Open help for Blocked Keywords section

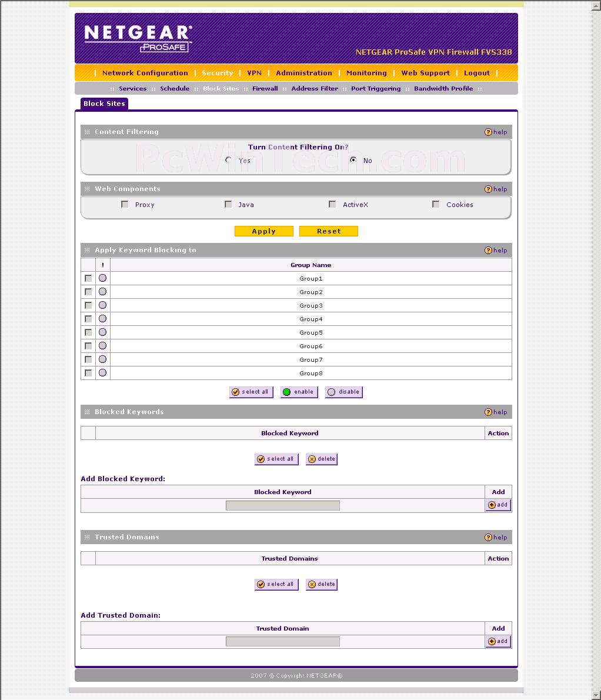coord(496,412)
